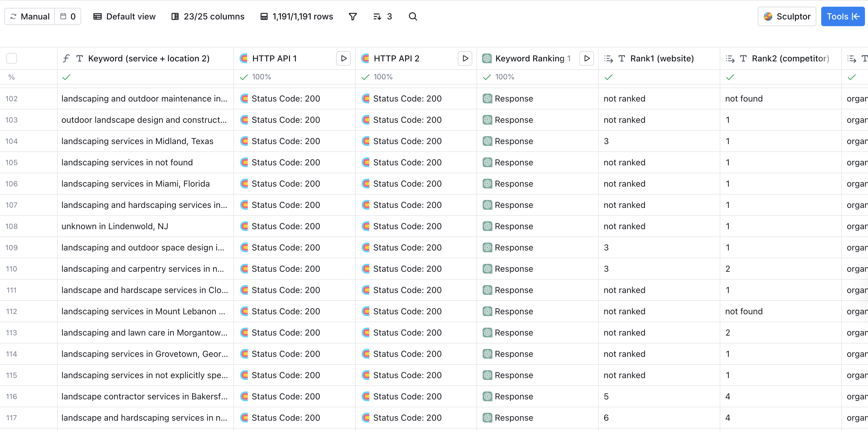Run the HTTP API 1 column play button
This screenshot has width=868, height=431.
tap(343, 58)
